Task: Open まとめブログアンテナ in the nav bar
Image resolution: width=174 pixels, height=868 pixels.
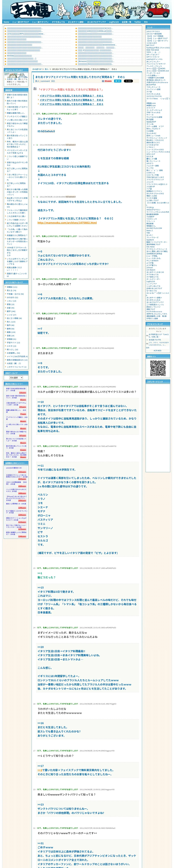Action: pos(96,22)
